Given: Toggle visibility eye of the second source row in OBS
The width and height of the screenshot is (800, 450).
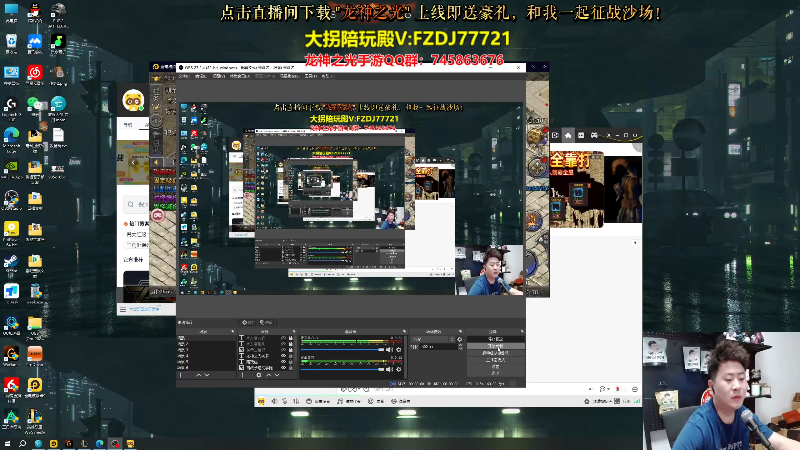Looking at the screenshot, I should point(284,344).
